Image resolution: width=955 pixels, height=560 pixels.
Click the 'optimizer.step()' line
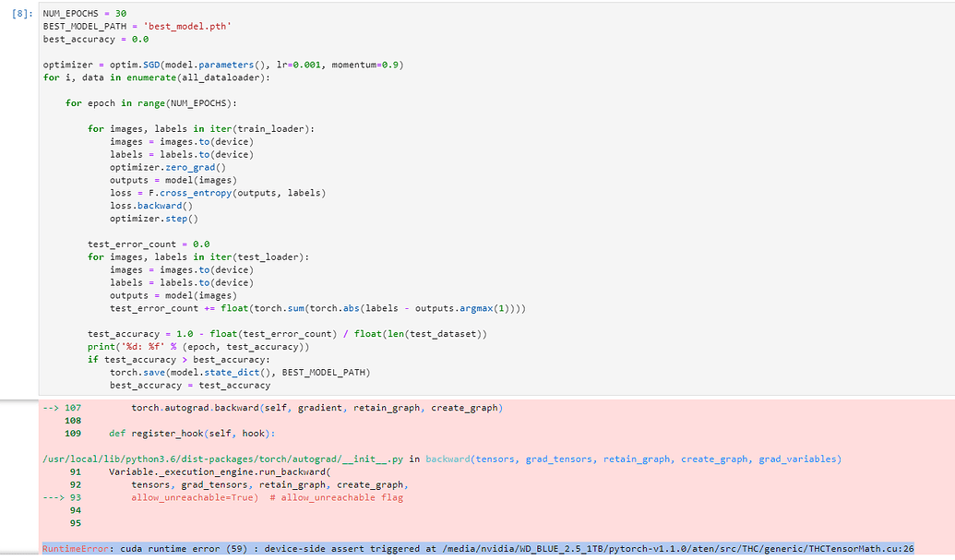point(153,218)
